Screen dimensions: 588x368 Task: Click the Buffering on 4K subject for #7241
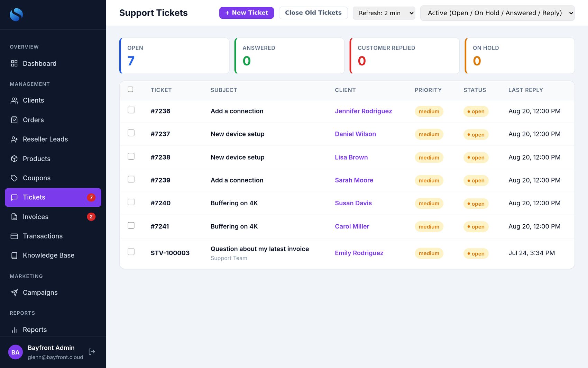pos(234,226)
